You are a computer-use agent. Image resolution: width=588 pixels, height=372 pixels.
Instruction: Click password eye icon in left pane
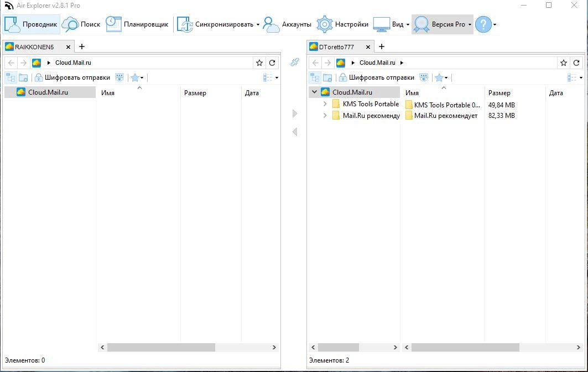119,77
